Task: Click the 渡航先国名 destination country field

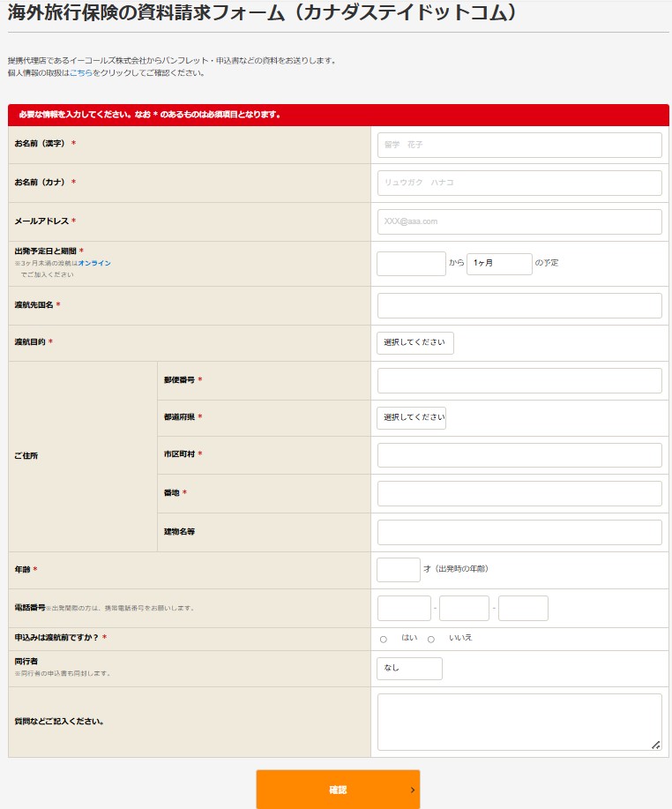Action: (x=519, y=305)
